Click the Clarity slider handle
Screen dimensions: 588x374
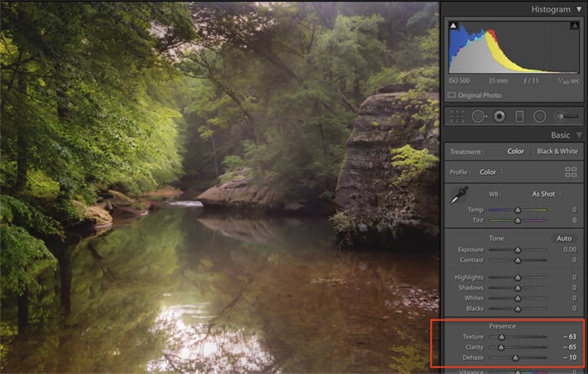[501, 347]
